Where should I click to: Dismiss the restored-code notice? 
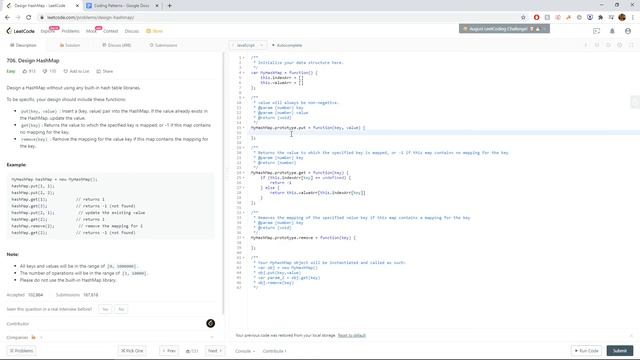click(631, 336)
